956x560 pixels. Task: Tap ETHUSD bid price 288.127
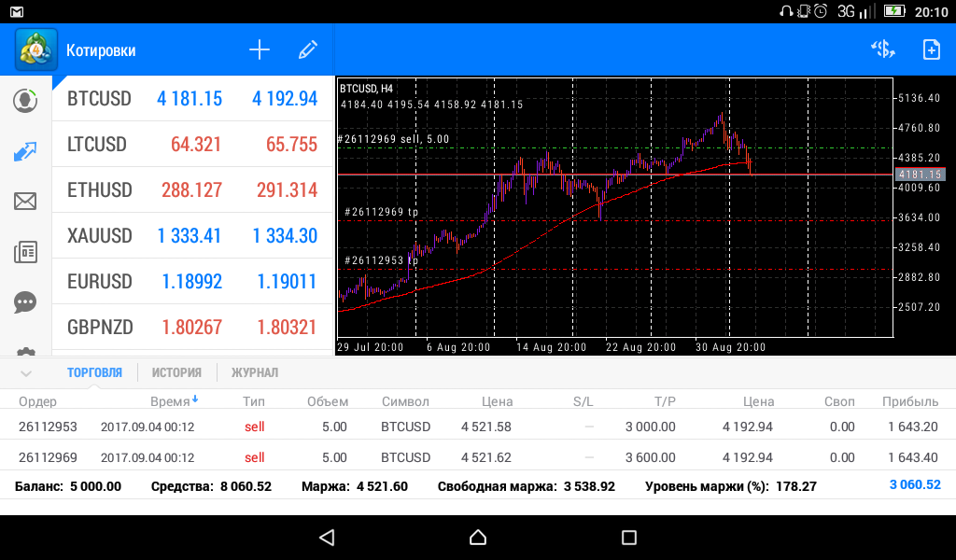pos(191,190)
